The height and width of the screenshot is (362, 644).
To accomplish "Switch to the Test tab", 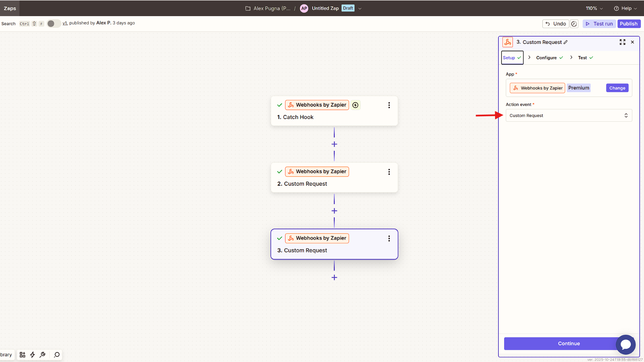I will coord(583,57).
